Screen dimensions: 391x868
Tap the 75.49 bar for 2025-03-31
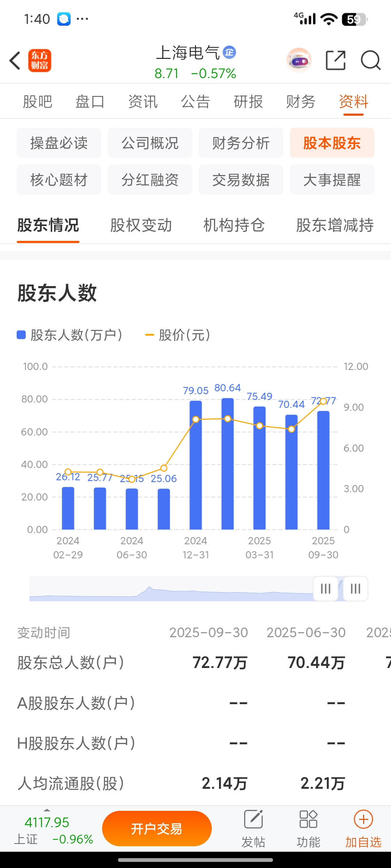click(x=260, y=468)
